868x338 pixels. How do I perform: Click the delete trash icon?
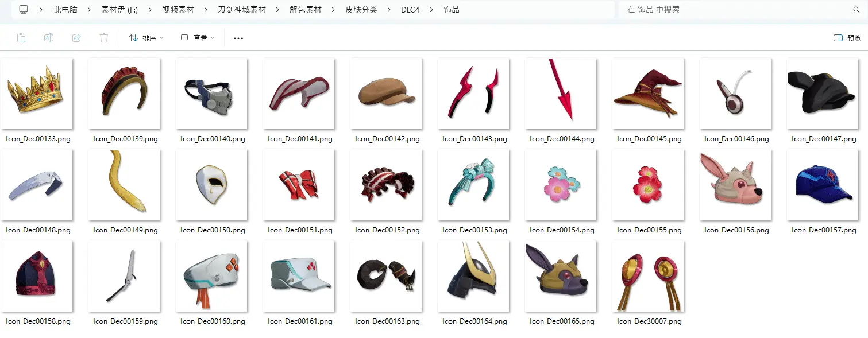pos(104,38)
